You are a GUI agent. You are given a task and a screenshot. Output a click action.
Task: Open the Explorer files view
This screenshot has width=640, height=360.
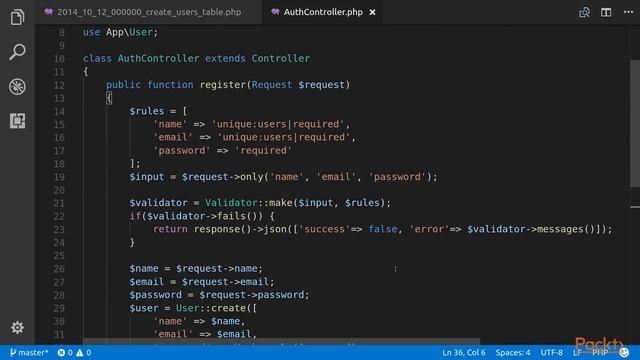[x=17, y=17]
